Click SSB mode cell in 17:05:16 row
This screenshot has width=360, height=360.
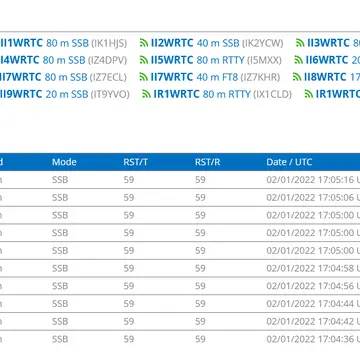click(60, 180)
